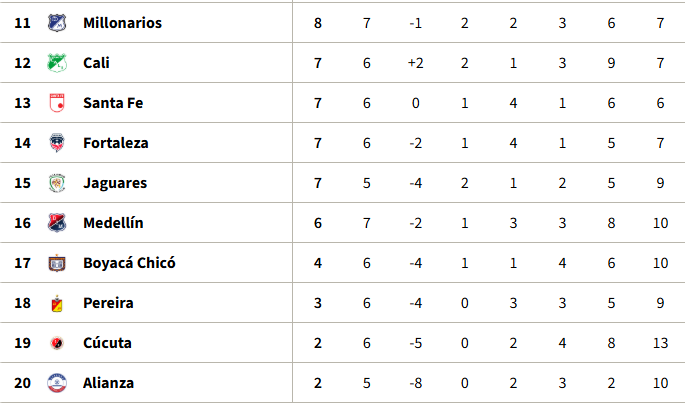Click the Fortaleza team crest icon

(x=56, y=143)
